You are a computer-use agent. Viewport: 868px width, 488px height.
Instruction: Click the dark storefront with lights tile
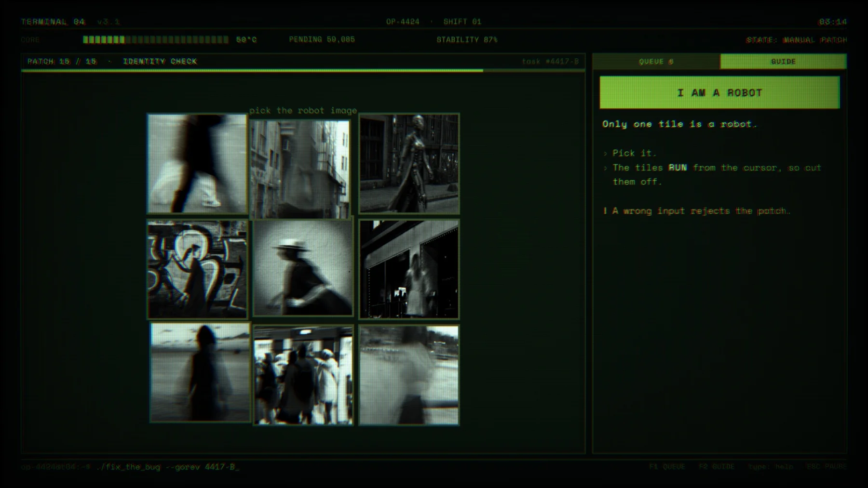click(x=409, y=269)
